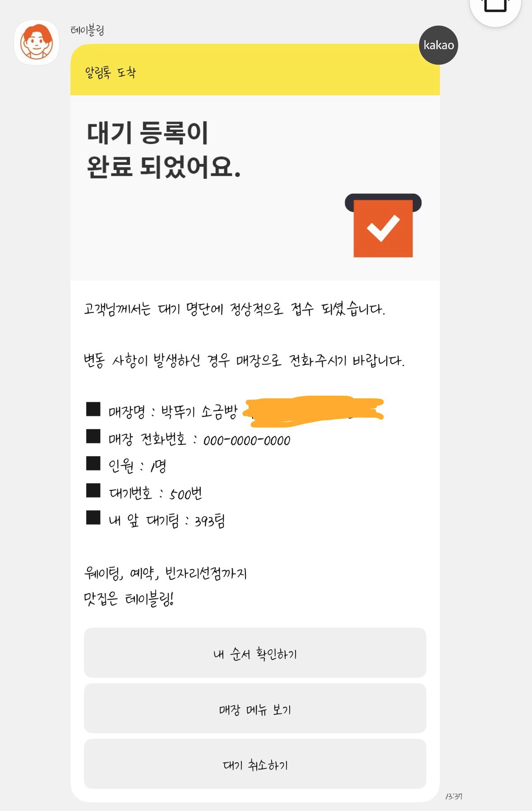Click the orange scribble covering the store name

coord(313,411)
